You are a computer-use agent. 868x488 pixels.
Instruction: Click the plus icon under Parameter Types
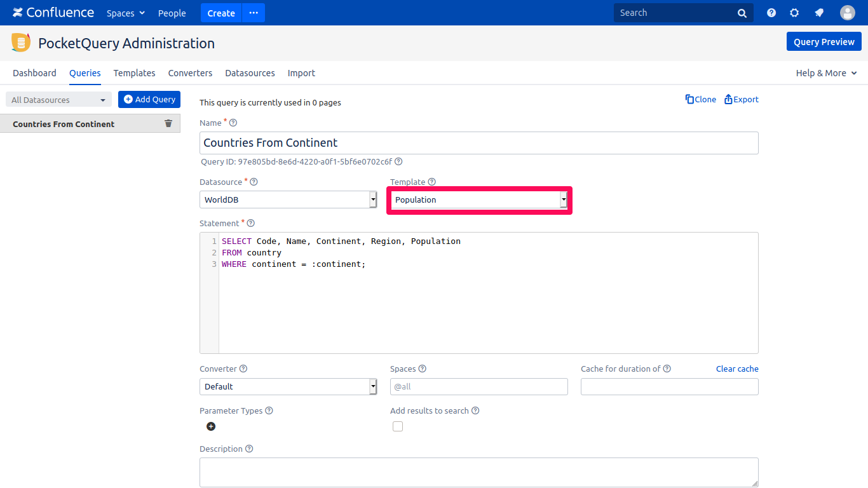pos(211,426)
